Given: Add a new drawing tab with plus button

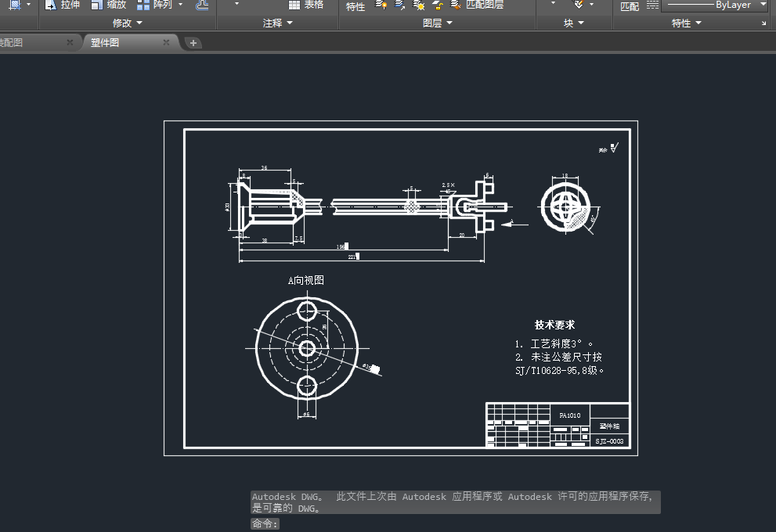Looking at the screenshot, I should [193, 43].
